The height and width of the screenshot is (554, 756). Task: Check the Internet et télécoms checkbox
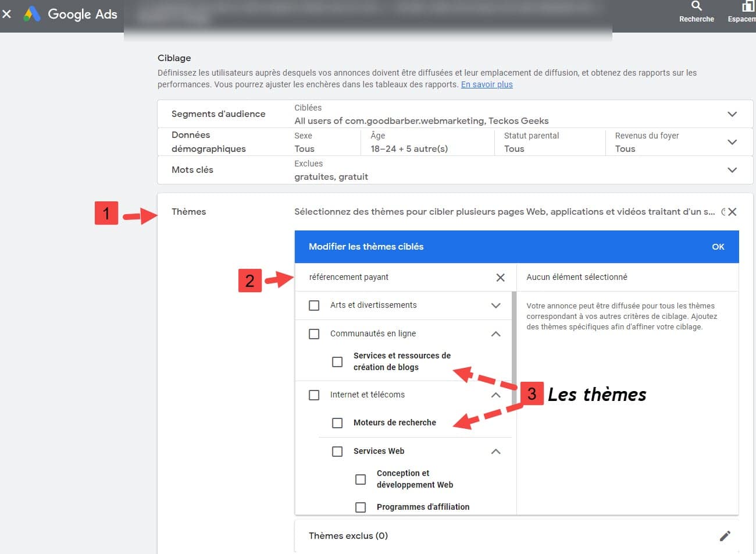pos(314,395)
